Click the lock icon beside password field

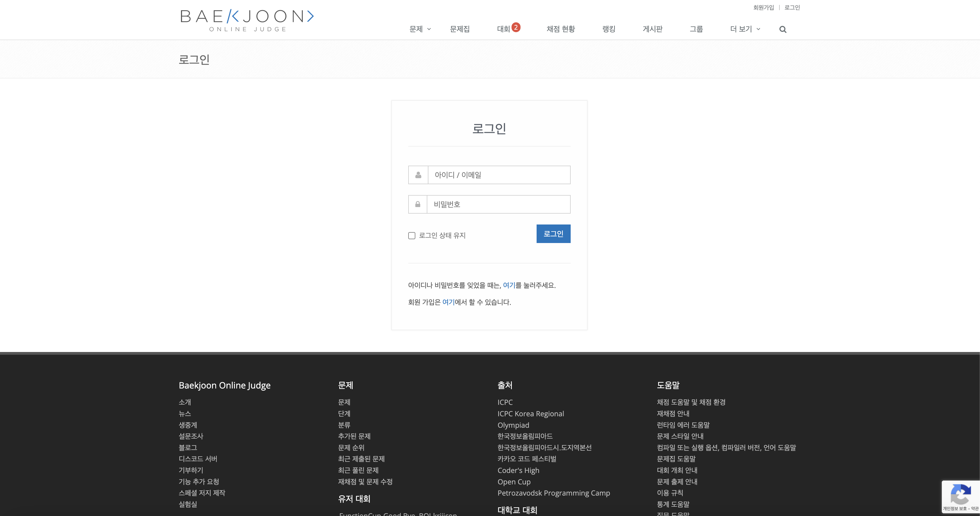(x=418, y=205)
